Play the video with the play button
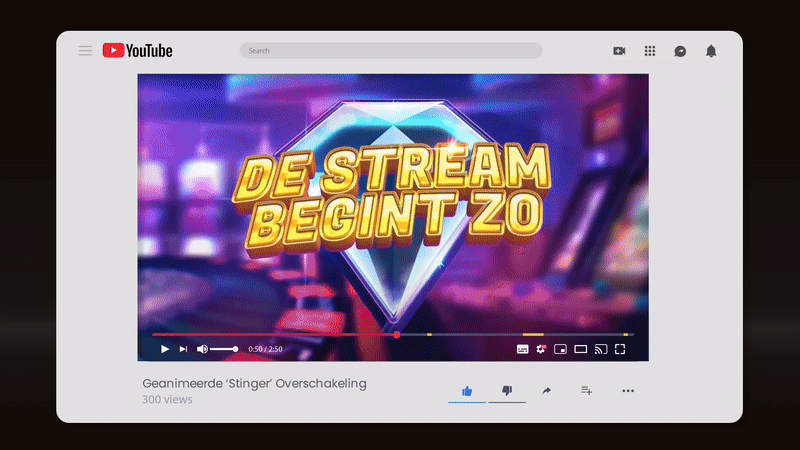This screenshot has width=800, height=450. click(x=165, y=349)
